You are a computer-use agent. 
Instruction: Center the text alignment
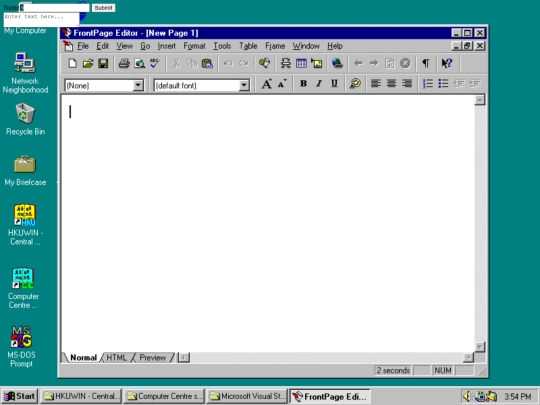point(391,84)
